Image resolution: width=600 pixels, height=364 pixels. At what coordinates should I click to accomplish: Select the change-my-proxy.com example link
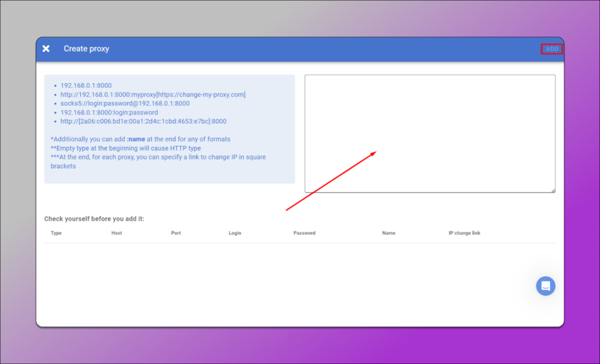pyautogui.click(x=202, y=94)
